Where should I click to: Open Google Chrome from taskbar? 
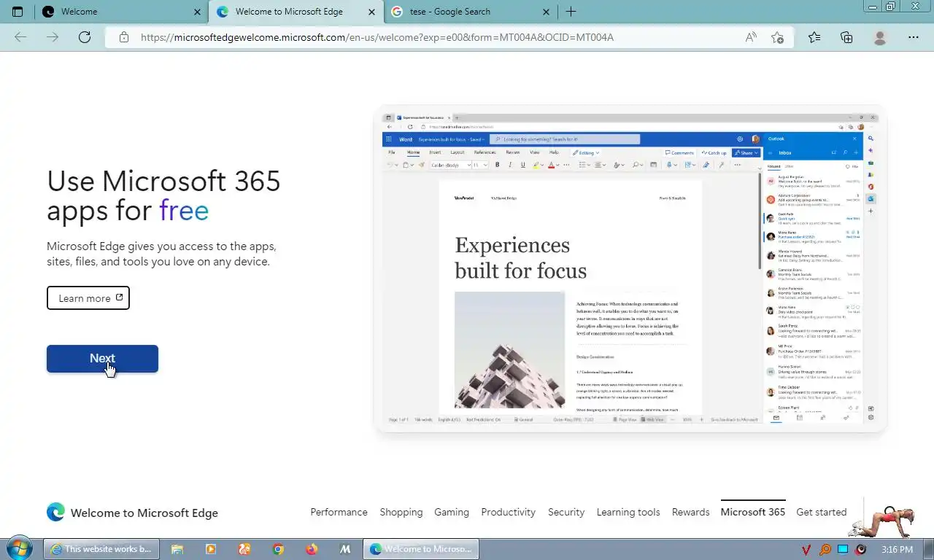[x=278, y=549]
